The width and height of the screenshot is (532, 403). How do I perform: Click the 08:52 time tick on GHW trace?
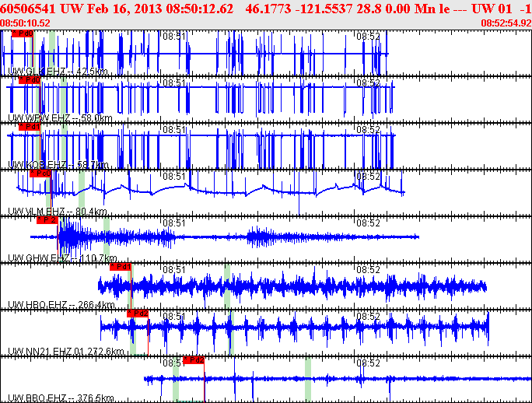[x=368, y=223]
